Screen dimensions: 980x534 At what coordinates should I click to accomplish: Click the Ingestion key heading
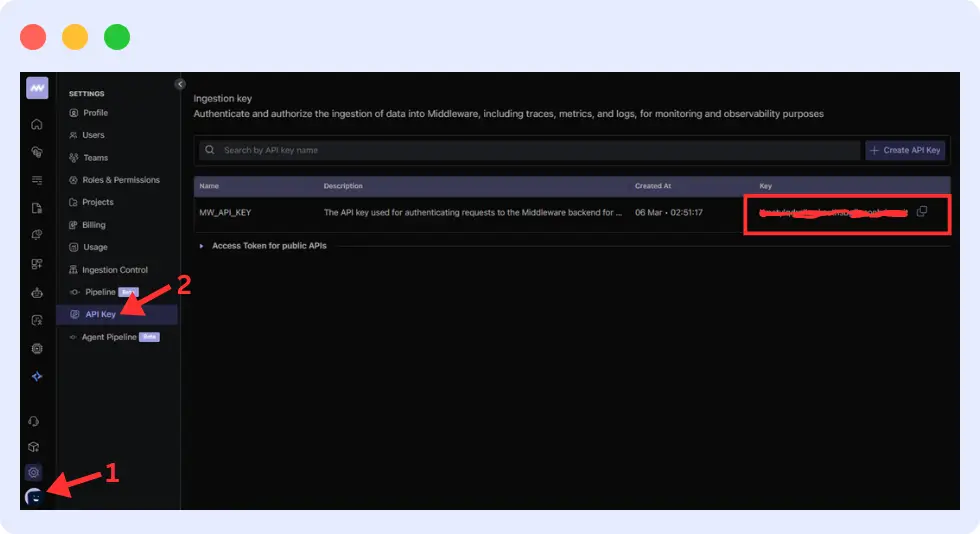point(222,98)
